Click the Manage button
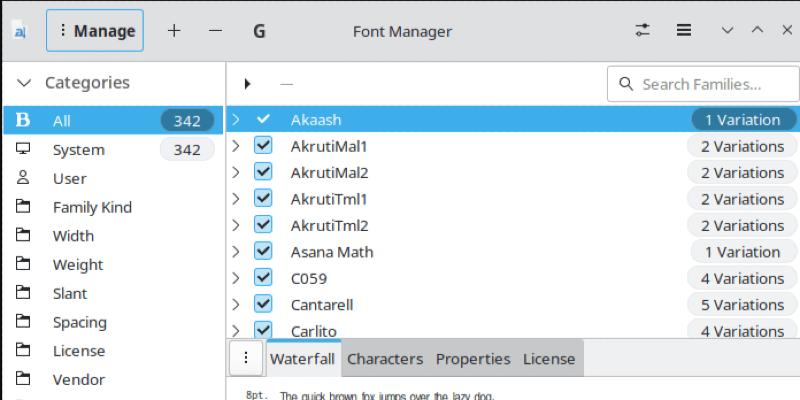The width and height of the screenshot is (800, 400). tap(95, 30)
